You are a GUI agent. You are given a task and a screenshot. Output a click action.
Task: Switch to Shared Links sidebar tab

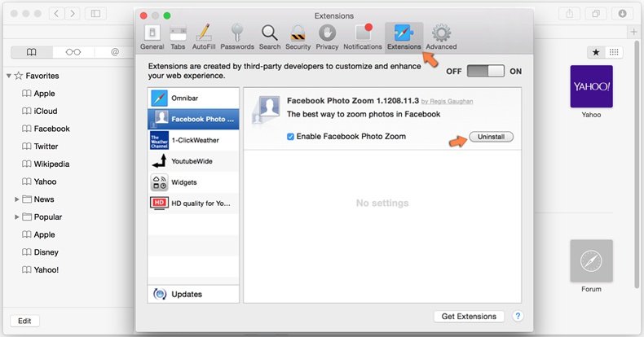click(x=115, y=52)
